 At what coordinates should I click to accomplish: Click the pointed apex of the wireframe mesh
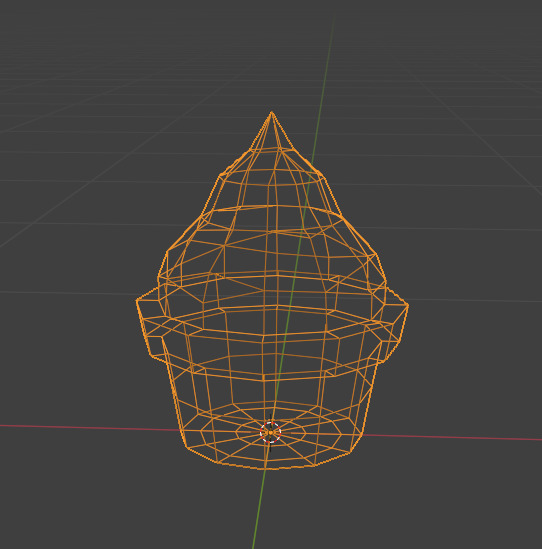[x=272, y=113]
